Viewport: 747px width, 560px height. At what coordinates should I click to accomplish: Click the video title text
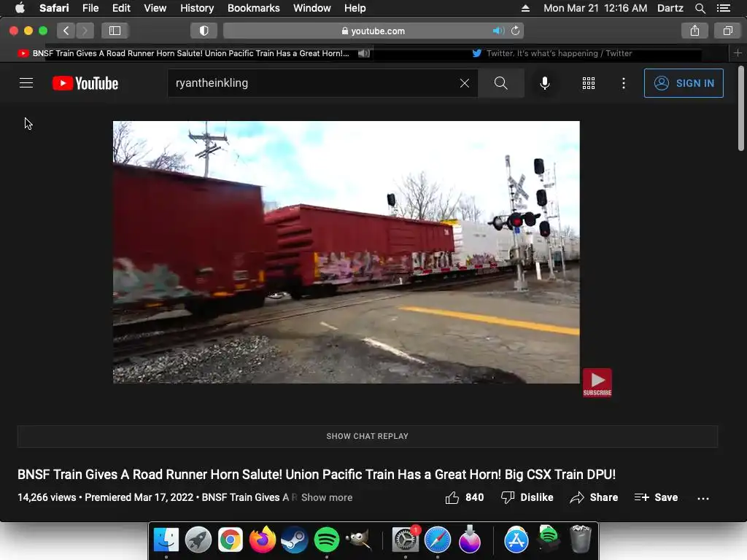point(317,474)
